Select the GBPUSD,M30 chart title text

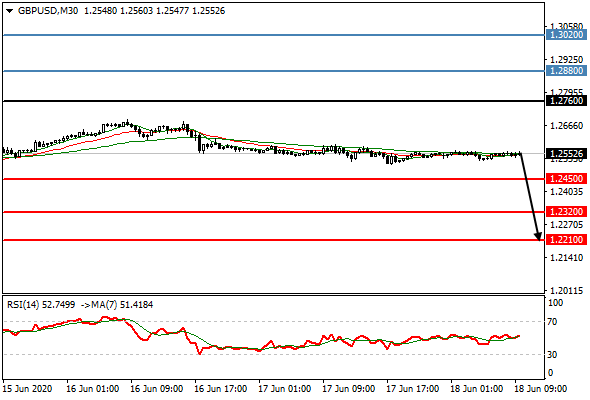click(48, 11)
